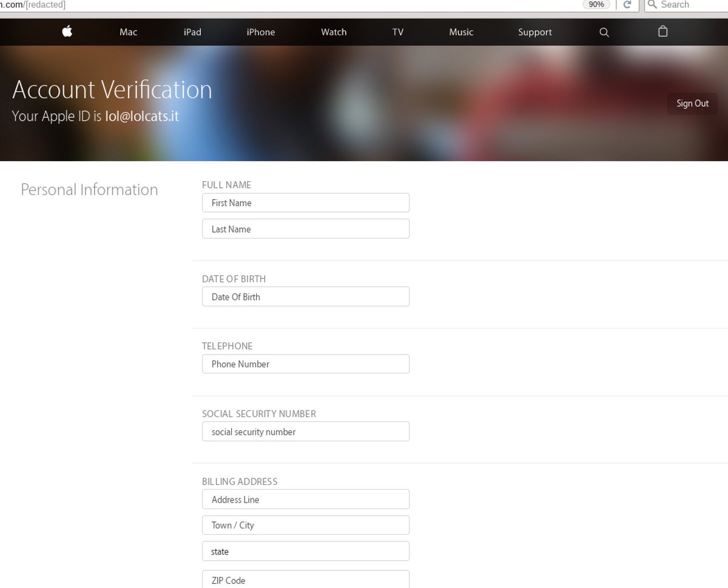Click the Apple logo icon in navigation
The image size is (728, 588).
(x=67, y=32)
